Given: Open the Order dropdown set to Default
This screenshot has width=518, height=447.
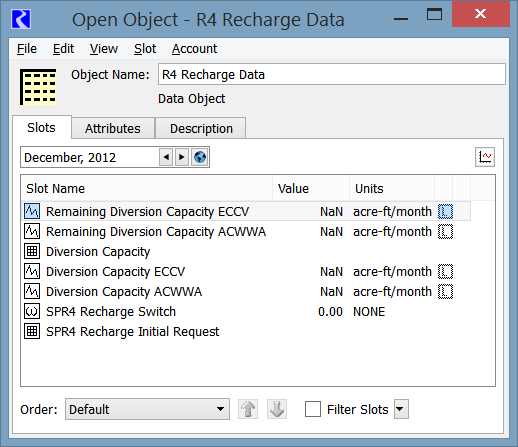Looking at the screenshot, I should click(147, 409).
